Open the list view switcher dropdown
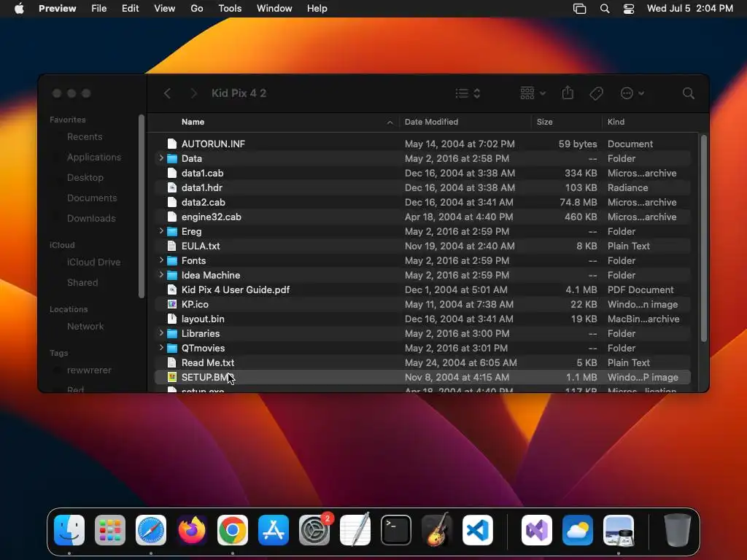This screenshot has width=747, height=560. click(x=468, y=93)
